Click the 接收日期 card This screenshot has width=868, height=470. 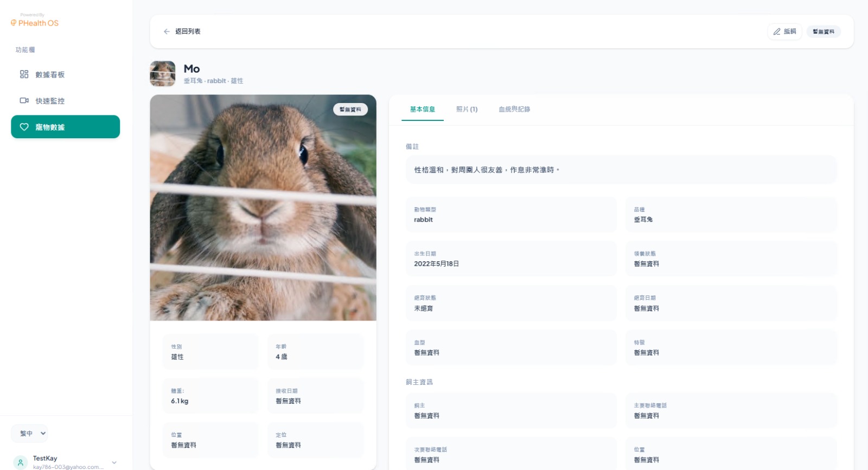[315, 396]
